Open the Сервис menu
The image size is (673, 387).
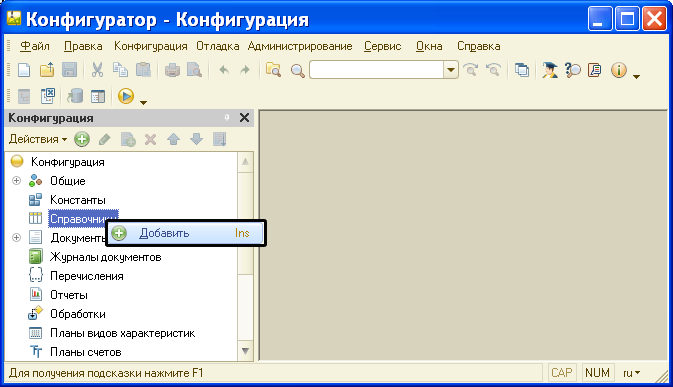click(x=382, y=46)
